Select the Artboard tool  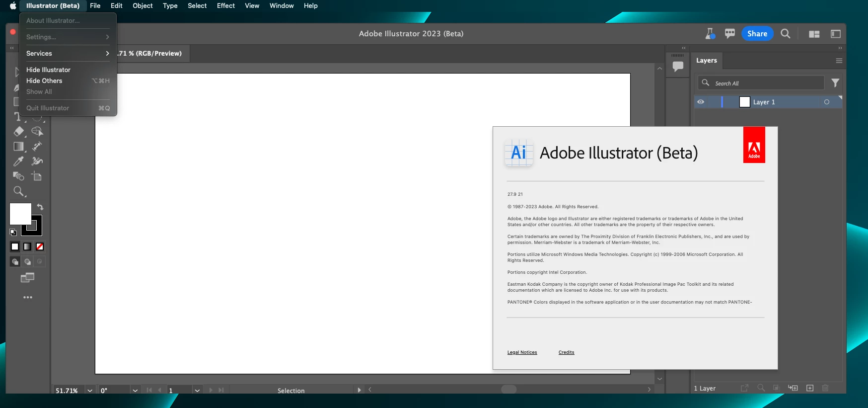(37, 176)
